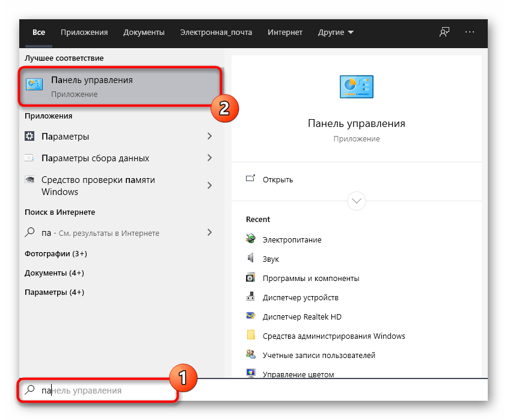Click the Программы и компоненты icon
507x420 pixels.
[x=251, y=278]
